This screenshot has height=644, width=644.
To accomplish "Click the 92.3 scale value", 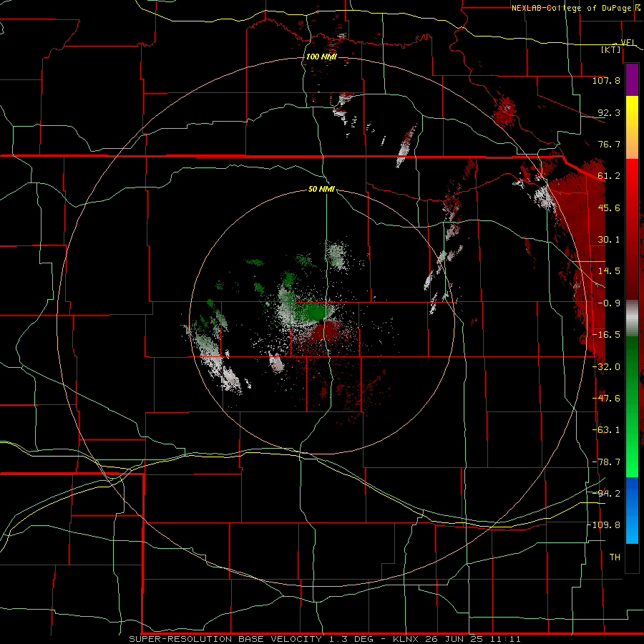I will click(609, 112).
